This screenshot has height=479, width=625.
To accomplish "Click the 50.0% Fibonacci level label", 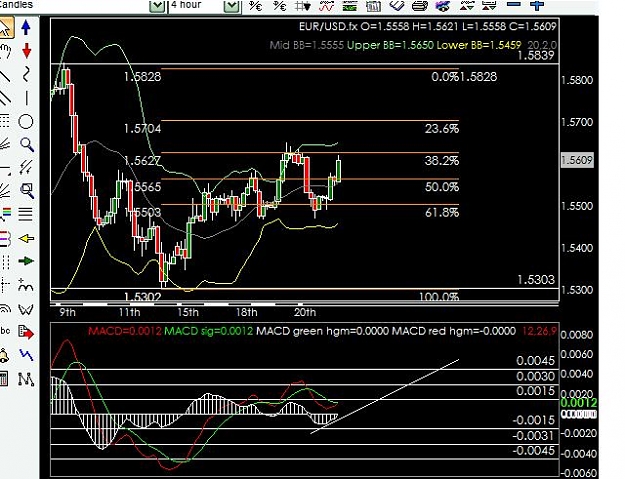I will (x=442, y=186).
